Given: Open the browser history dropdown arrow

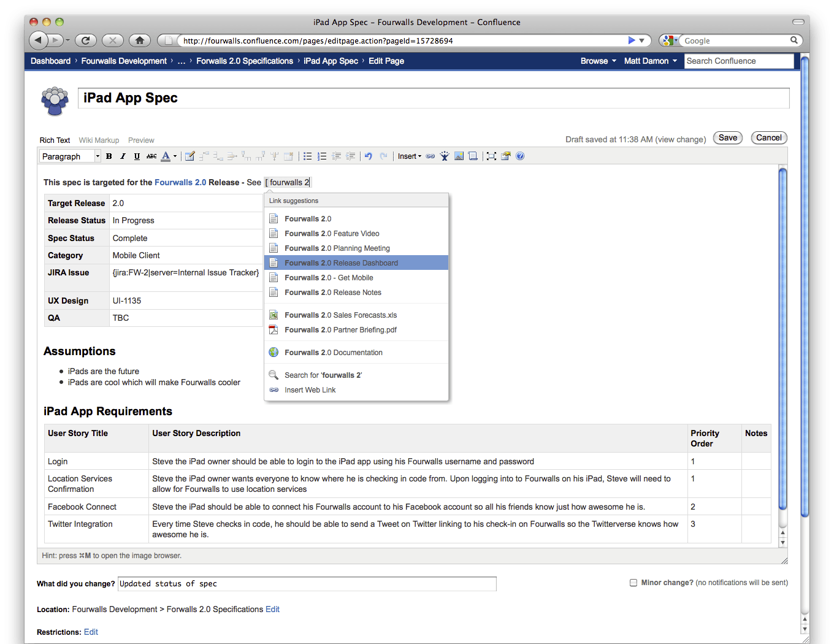Looking at the screenshot, I should [67, 40].
